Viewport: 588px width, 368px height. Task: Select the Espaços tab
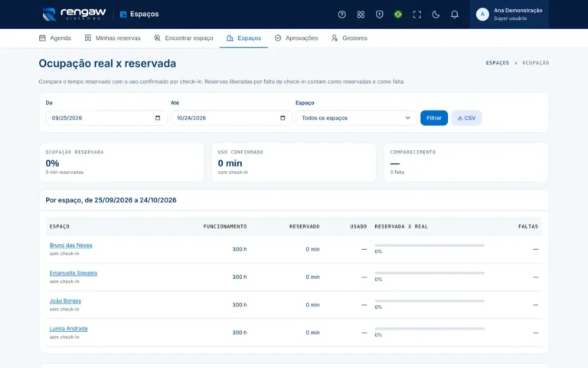click(243, 38)
